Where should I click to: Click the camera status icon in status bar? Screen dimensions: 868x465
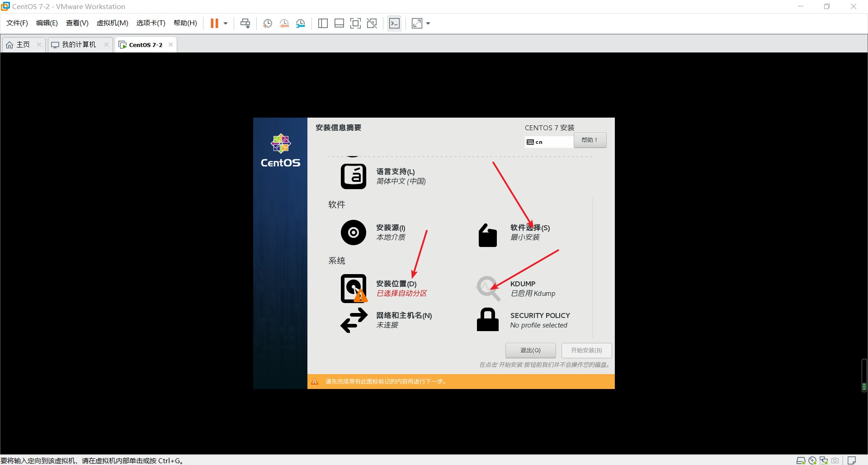click(x=835, y=460)
